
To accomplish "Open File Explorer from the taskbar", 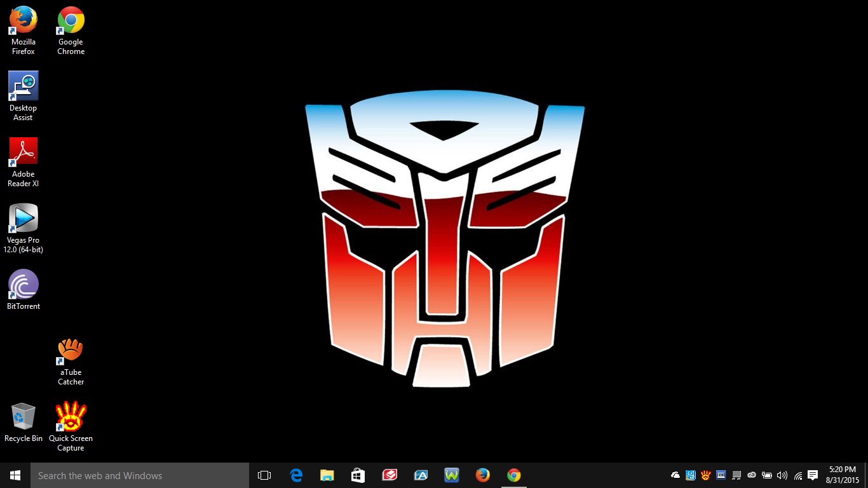I will coord(327,475).
